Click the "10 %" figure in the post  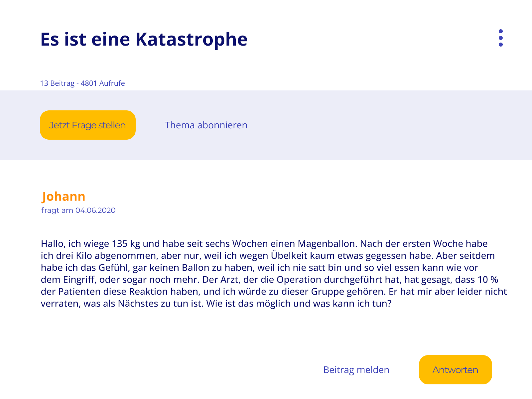[488, 280]
